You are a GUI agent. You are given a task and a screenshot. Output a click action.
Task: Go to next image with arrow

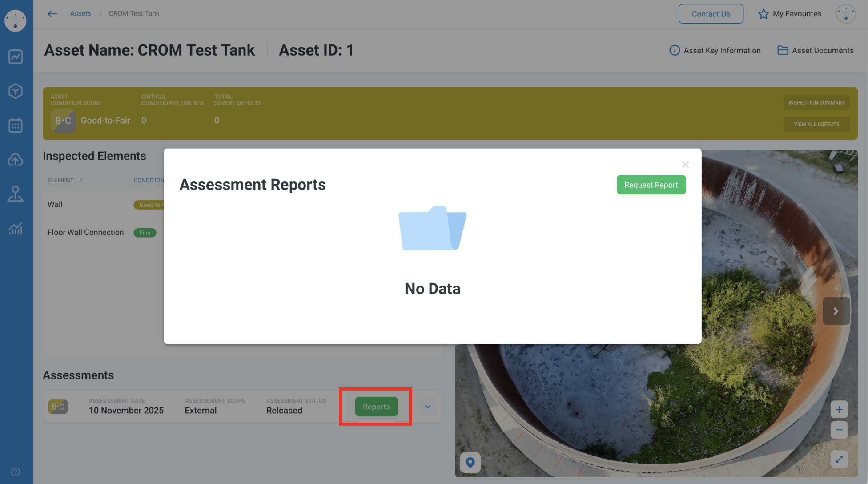[836, 311]
